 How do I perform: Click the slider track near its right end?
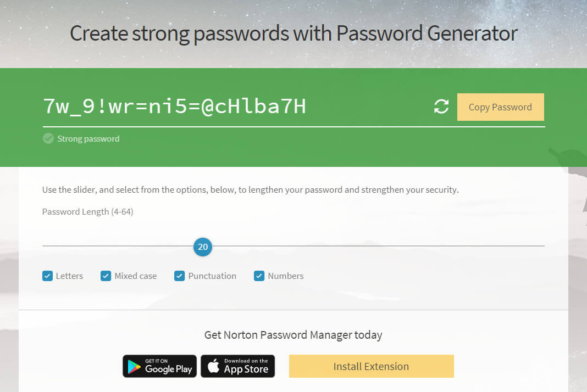[522, 245]
